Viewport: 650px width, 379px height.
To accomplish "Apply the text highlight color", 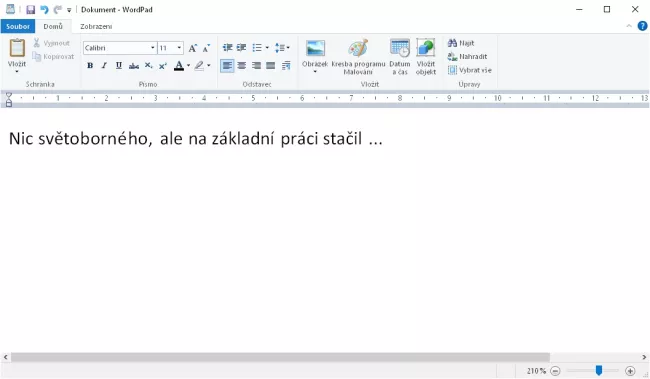I will 199,66.
